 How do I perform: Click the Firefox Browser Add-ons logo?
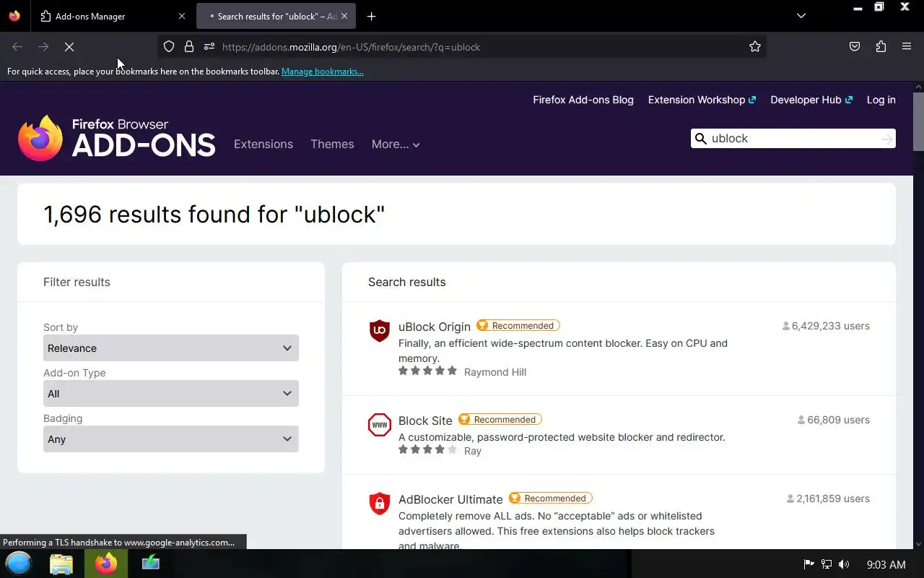point(117,137)
